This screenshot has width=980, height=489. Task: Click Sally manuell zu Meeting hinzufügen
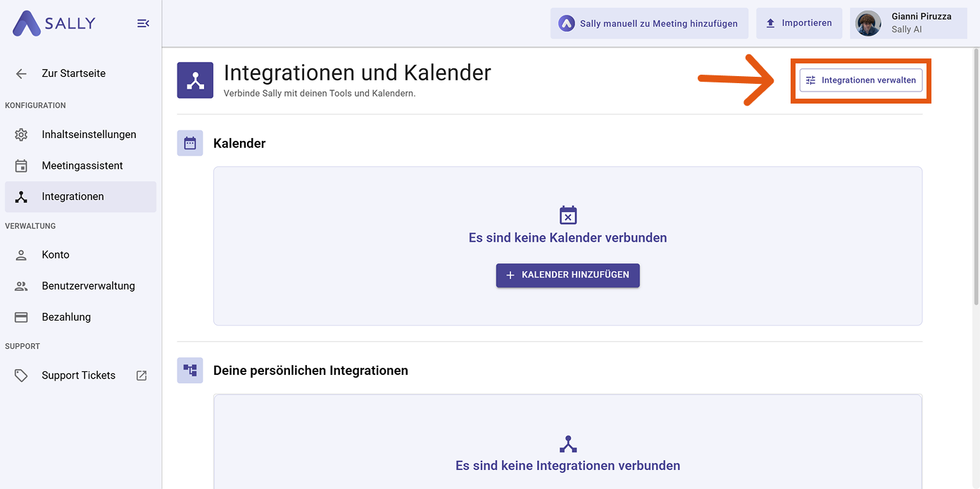[x=649, y=23]
